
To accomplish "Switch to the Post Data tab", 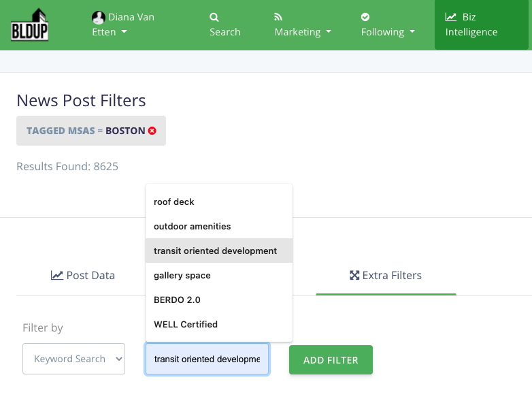I will click(83, 276).
